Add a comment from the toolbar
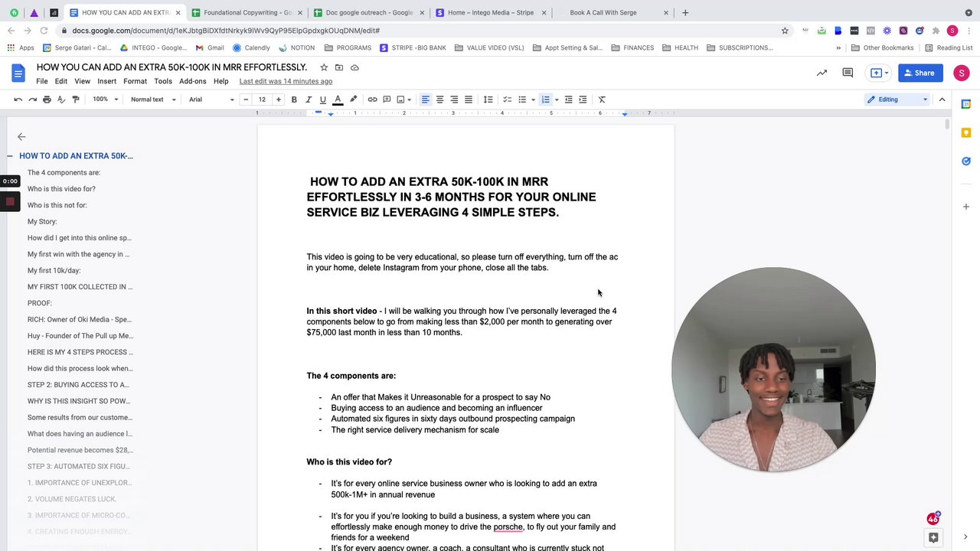Screen dimensions: 980x551 coord(387,99)
